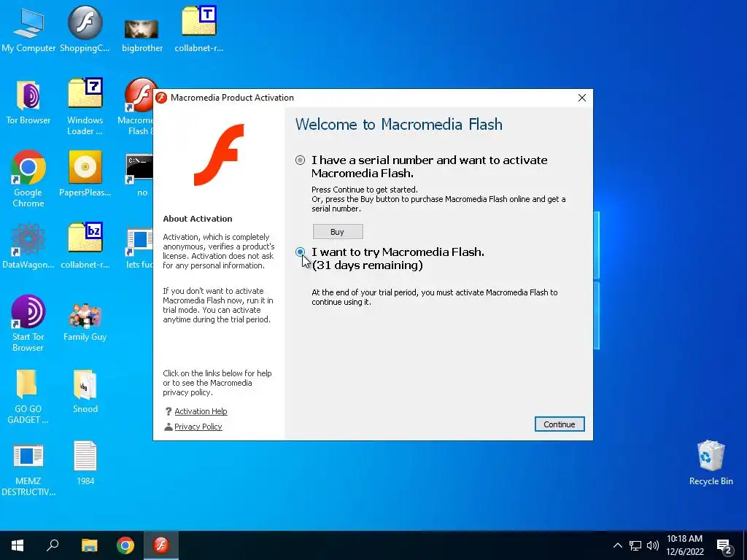Open the PapersPleas... disc icon
747x560 pixels.
click(x=85, y=174)
